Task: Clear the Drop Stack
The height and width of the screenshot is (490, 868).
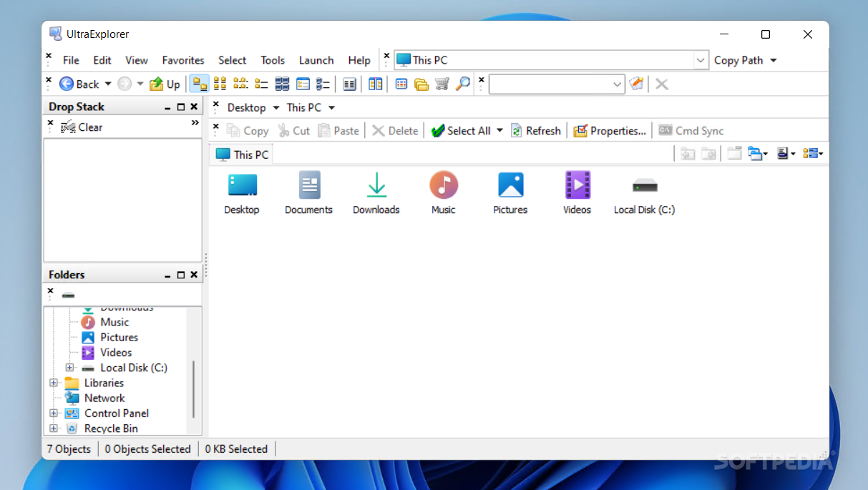Action: (x=82, y=127)
